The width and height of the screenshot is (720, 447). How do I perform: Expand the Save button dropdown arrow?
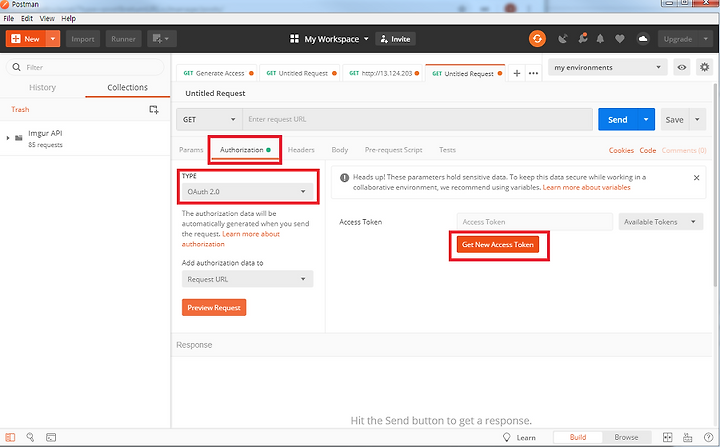coord(697,119)
